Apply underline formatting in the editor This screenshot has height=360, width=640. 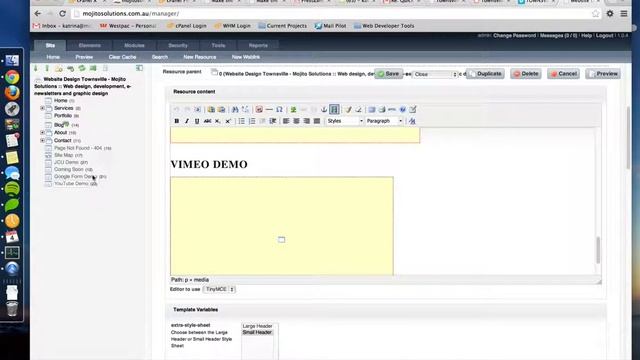click(x=197, y=121)
